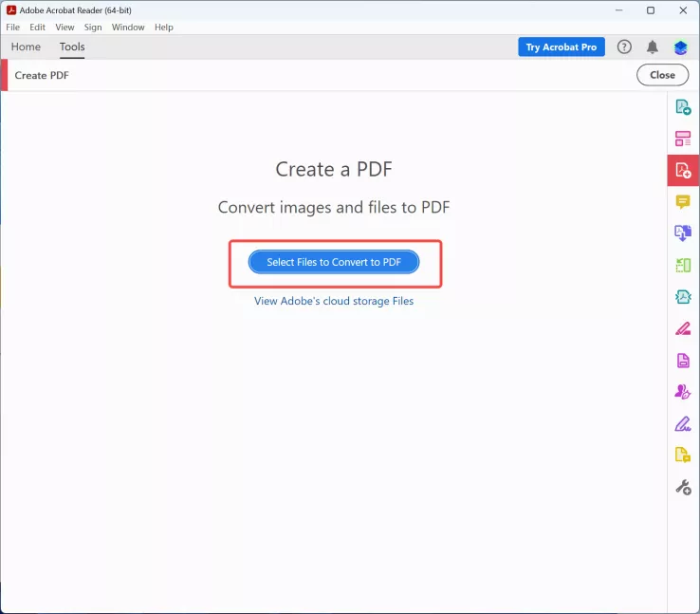
Task: Open the File menu
Action: (13, 28)
